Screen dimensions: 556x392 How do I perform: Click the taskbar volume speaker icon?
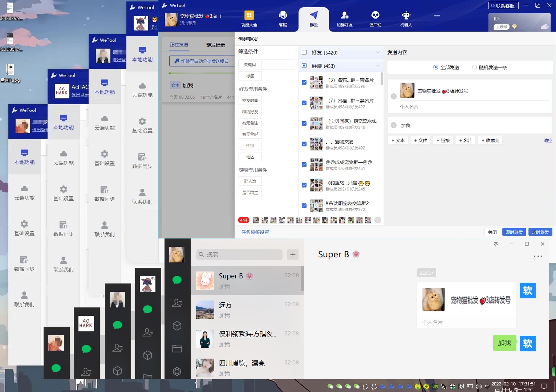click(479, 387)
